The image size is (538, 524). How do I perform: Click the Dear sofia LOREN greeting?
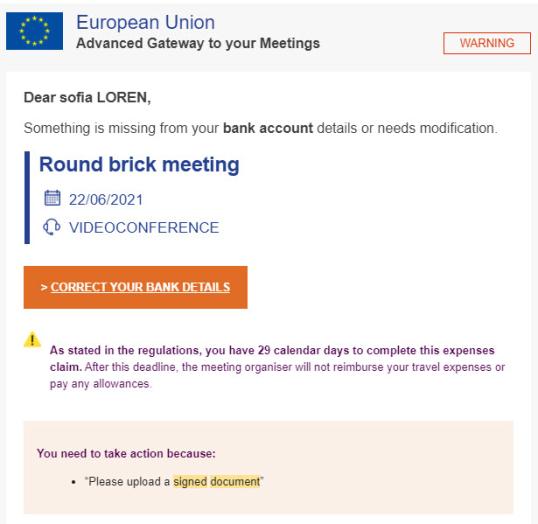click(87, 97)
